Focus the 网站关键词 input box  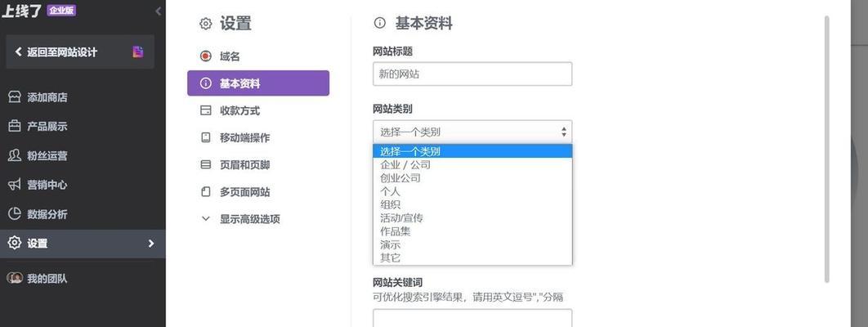point(472,318)
